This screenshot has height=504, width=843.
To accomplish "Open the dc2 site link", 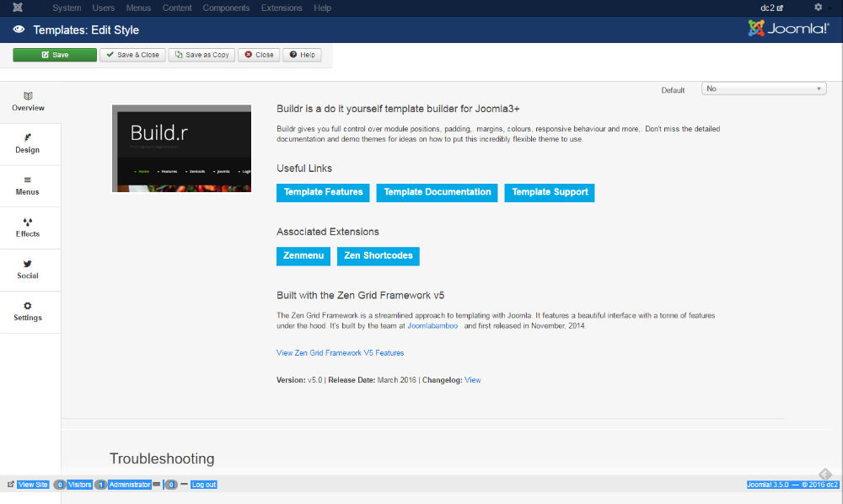I will tap(771, 8).
